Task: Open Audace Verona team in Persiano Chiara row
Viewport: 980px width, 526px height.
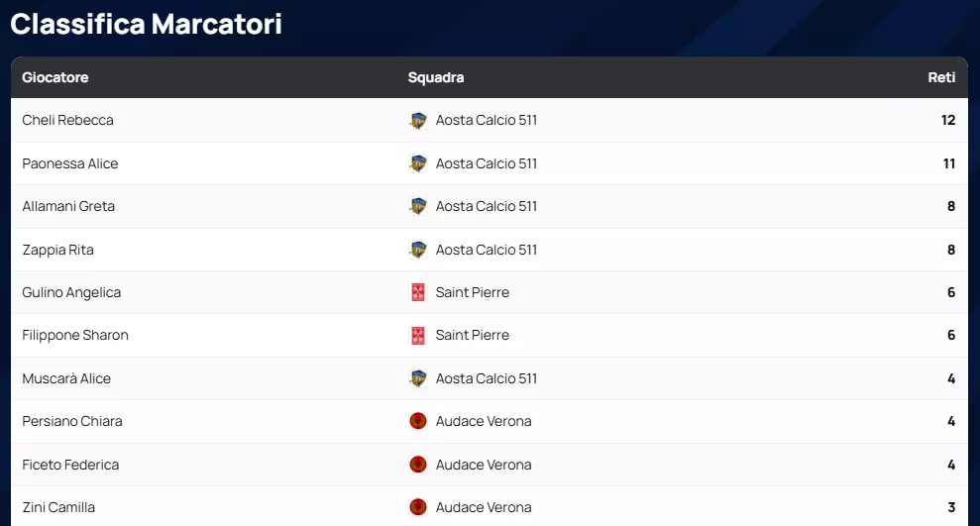Action: (484, 421)
